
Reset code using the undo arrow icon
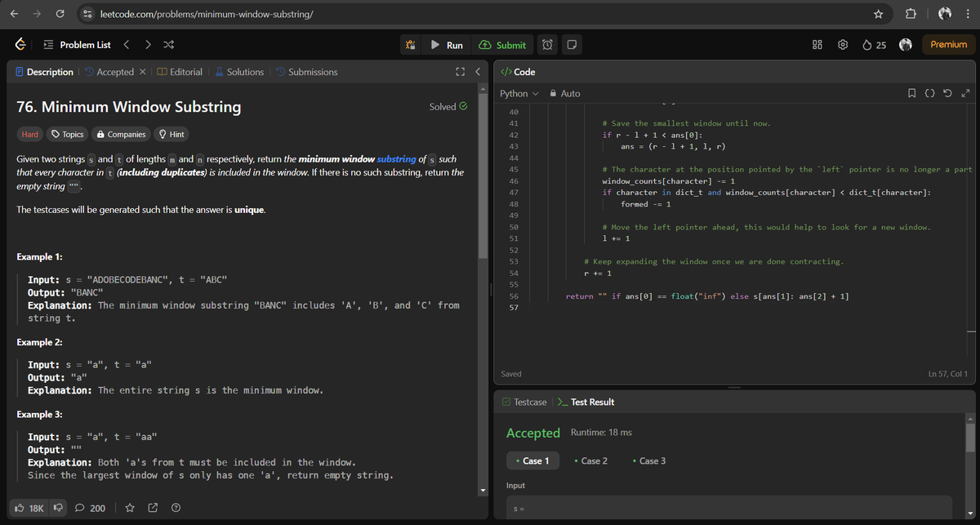coord(947,92)
